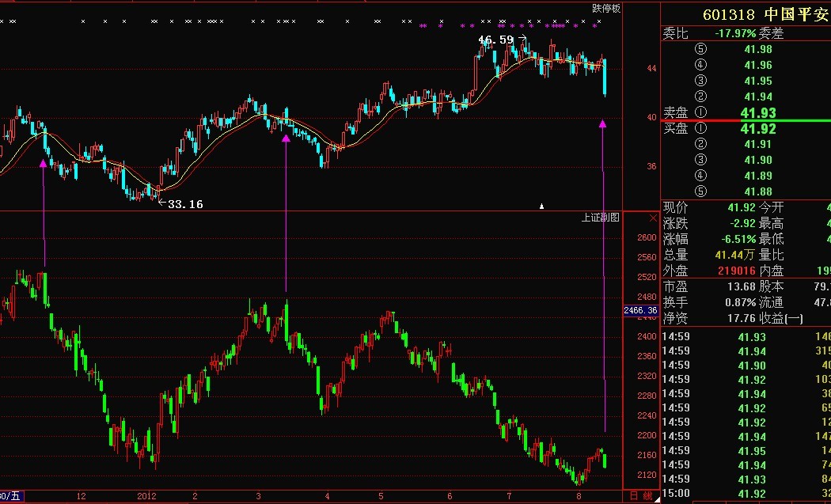Click the leftmost magenta arrow marker on chart
This screenshot has width=831, height=504.
pos(44,163)
